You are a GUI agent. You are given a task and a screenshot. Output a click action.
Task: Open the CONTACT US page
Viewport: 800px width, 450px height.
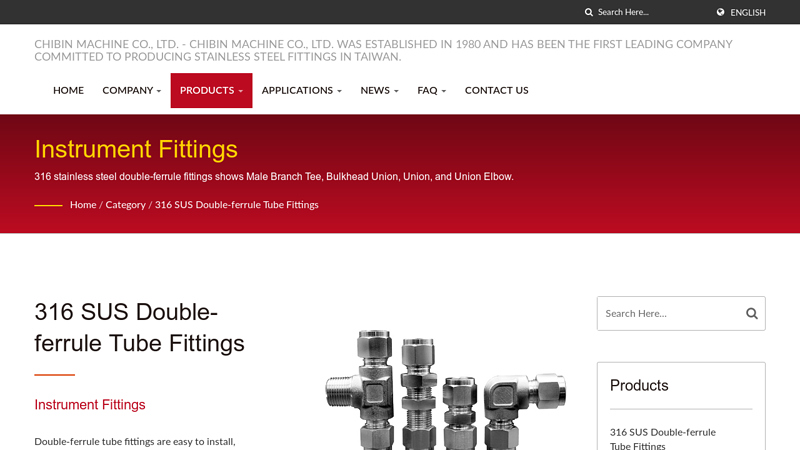(x=496, y=90)
